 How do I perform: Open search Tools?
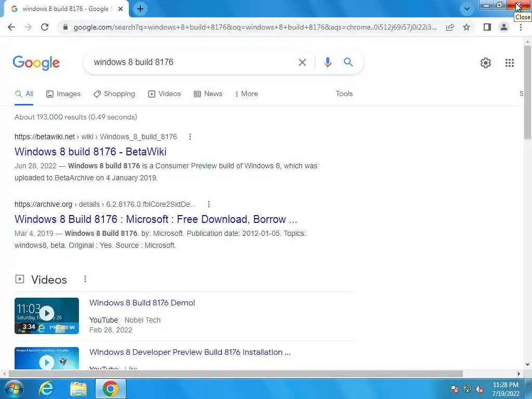[344, 94]
